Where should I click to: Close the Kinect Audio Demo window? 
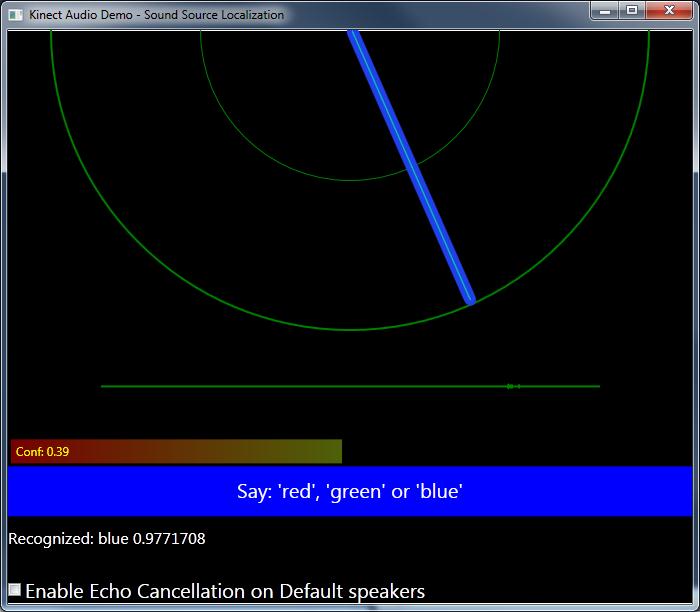pos(669,11)
